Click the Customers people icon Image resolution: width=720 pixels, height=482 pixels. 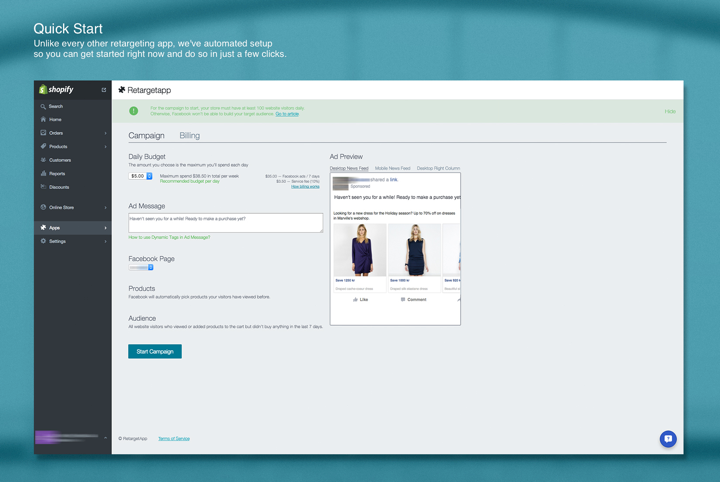point(43,160)
